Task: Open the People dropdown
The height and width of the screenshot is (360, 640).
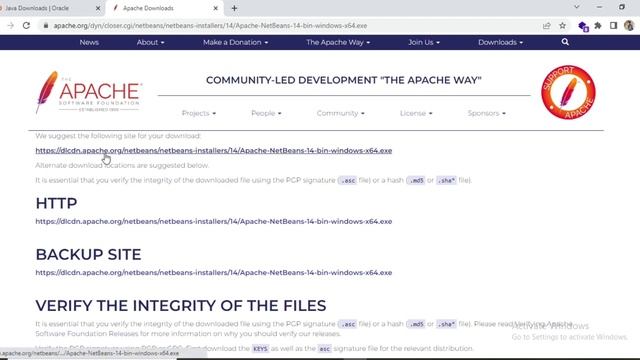Action: [x=266, y=113]
